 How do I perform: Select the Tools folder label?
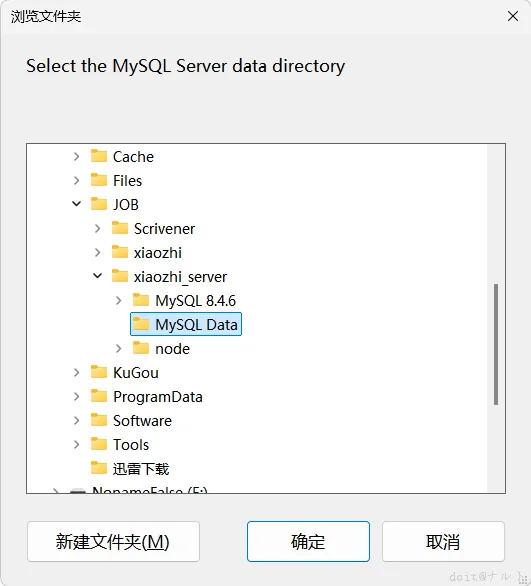point(131,445)
